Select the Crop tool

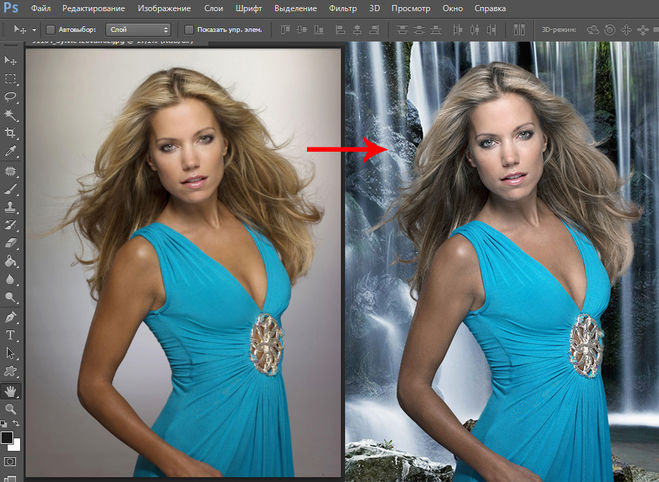tap(10, 133)
